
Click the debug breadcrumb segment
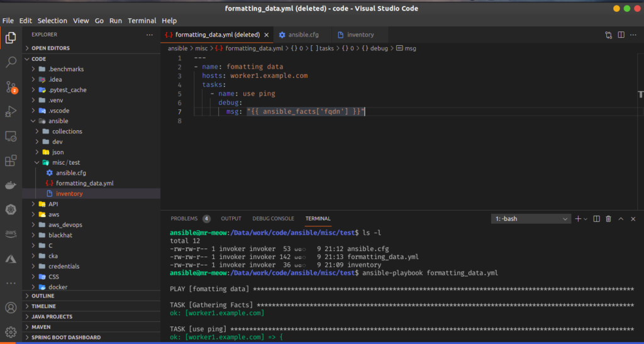pyautogui.click(x=375, y=48)
